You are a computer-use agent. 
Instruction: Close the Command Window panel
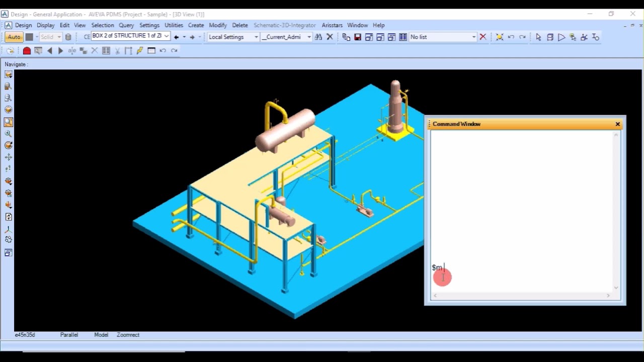click(x=618, y=124)
